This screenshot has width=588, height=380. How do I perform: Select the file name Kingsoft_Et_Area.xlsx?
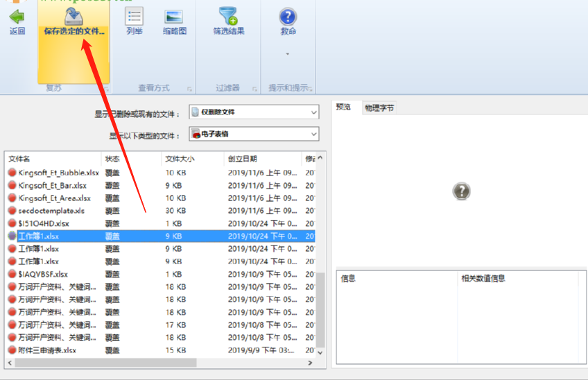[x=54, y=198]
